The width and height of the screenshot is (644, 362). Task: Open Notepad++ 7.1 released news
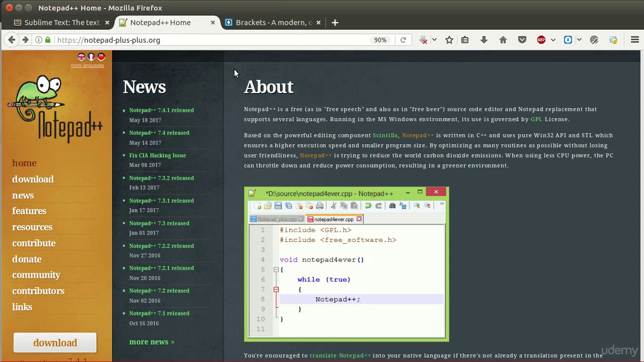tap(159, 313)
